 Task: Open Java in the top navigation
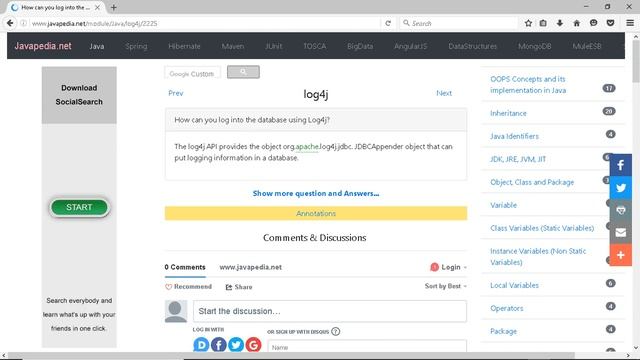(97, 46)
